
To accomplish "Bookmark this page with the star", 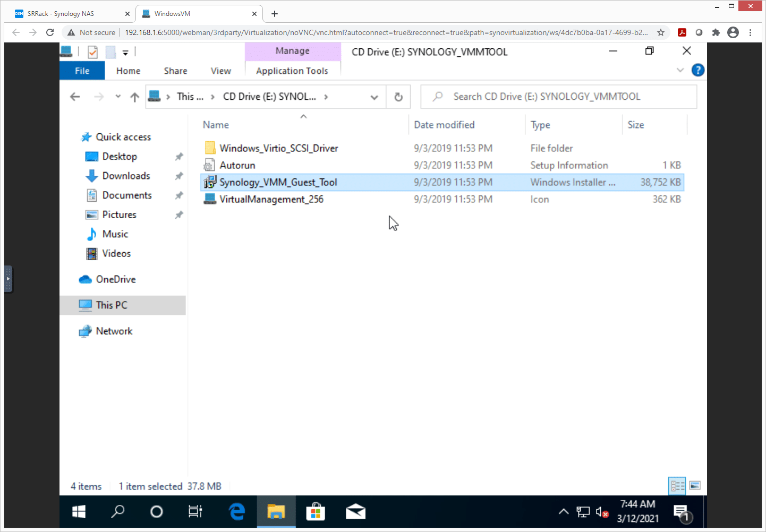I will pyautogui.click(x=661, y=32).
